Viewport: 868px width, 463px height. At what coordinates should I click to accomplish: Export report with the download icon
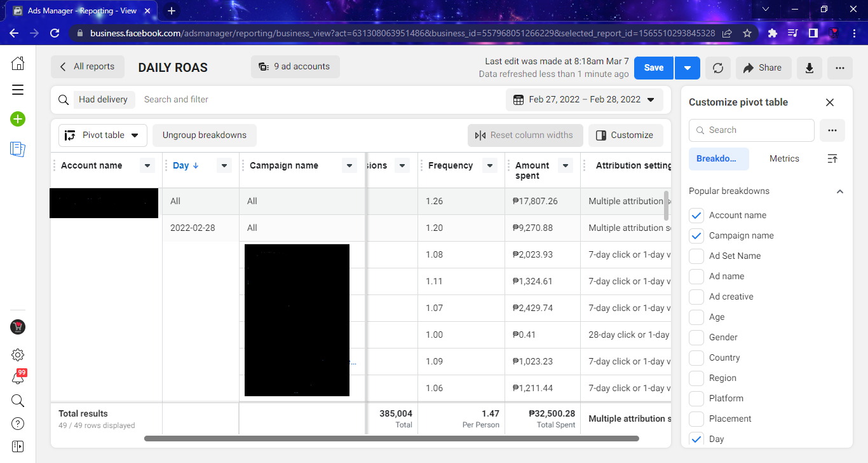point(810,68)
